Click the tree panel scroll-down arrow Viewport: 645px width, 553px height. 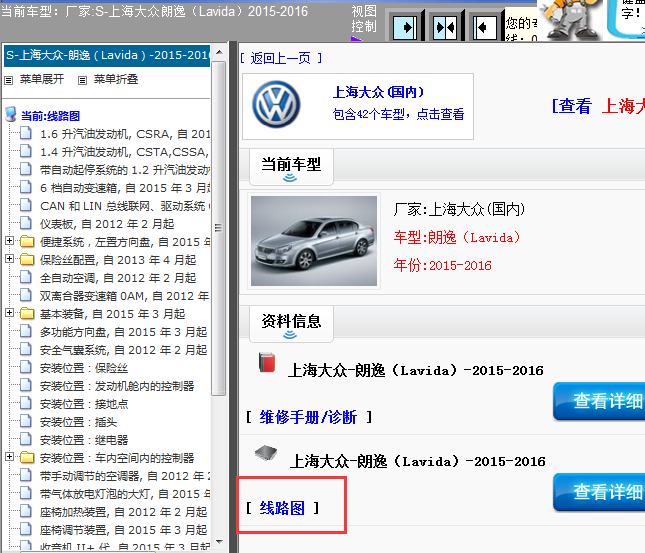tap(219, 542)
